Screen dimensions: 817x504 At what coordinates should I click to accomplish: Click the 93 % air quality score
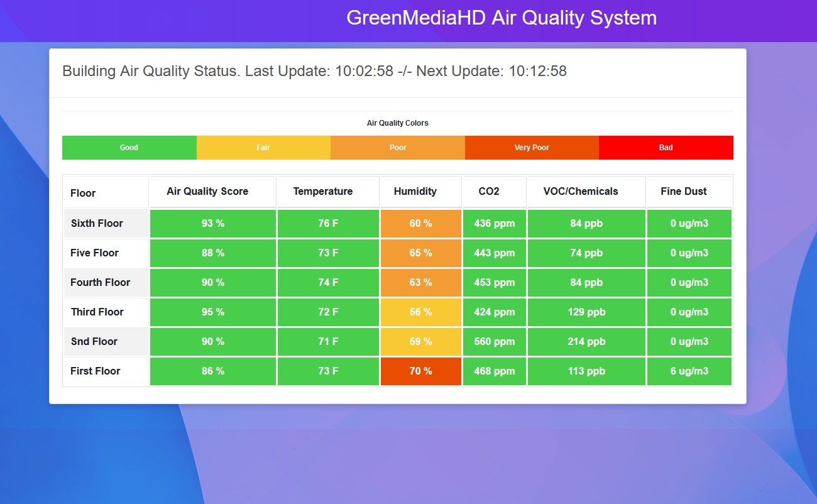(213, 224)
